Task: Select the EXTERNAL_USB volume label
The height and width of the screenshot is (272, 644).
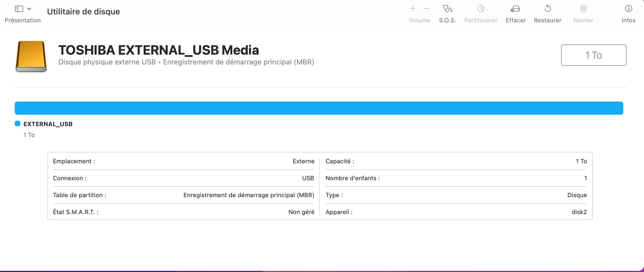Action: pos(48,124)
